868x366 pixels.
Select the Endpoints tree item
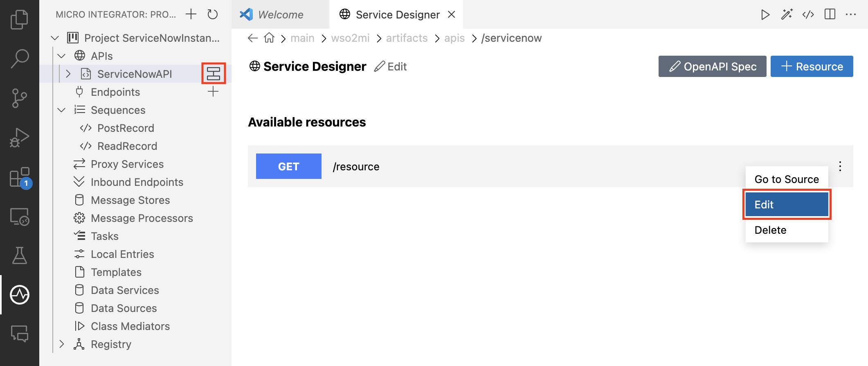(115, 92)
